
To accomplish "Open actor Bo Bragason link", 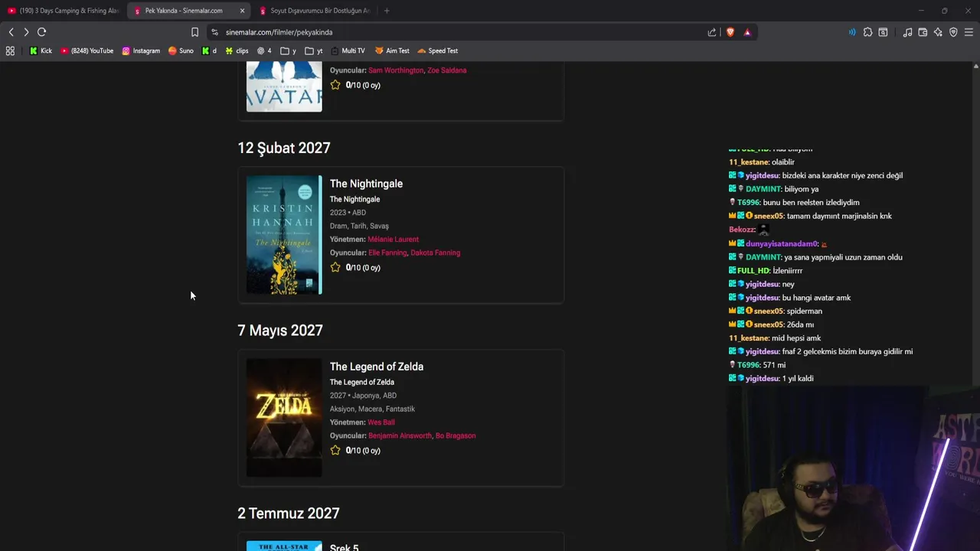I will point(456,435).
